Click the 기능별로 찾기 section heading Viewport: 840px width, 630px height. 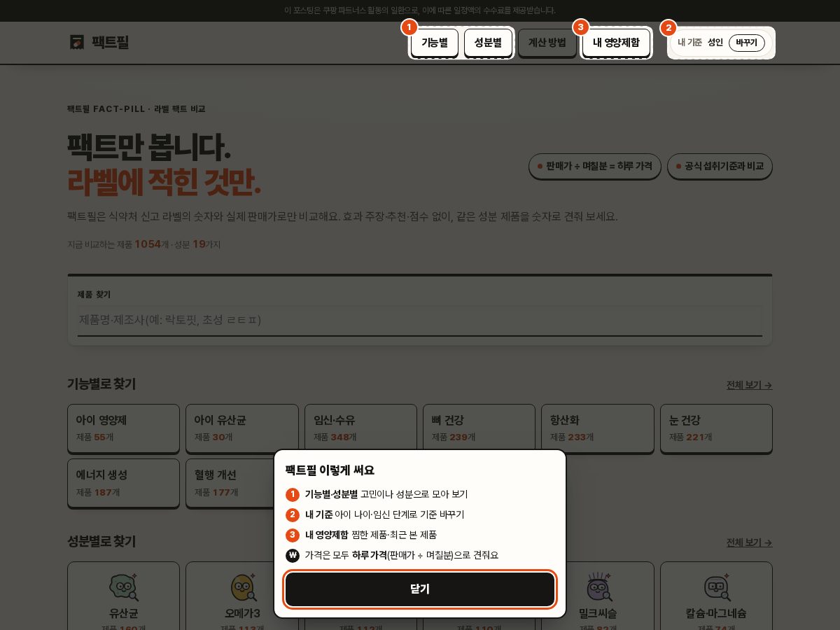101,384
